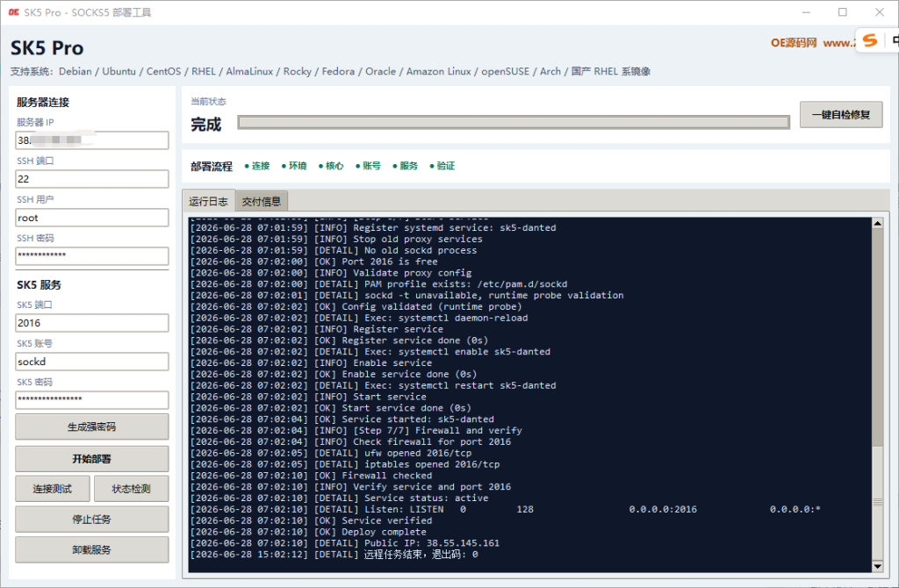The image size is (899, 588).
Task: Click log line 'Port 2016 is free'
Action: click(x=390, y=262)
